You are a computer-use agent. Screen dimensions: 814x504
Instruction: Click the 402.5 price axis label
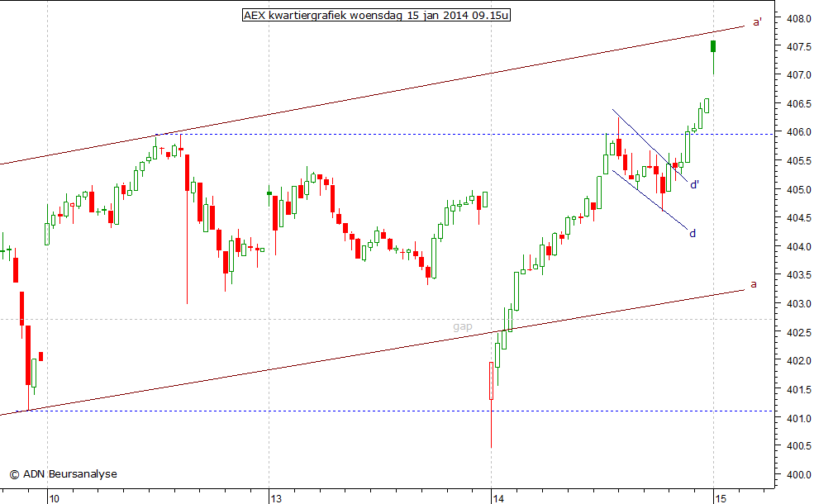(798, 333)
